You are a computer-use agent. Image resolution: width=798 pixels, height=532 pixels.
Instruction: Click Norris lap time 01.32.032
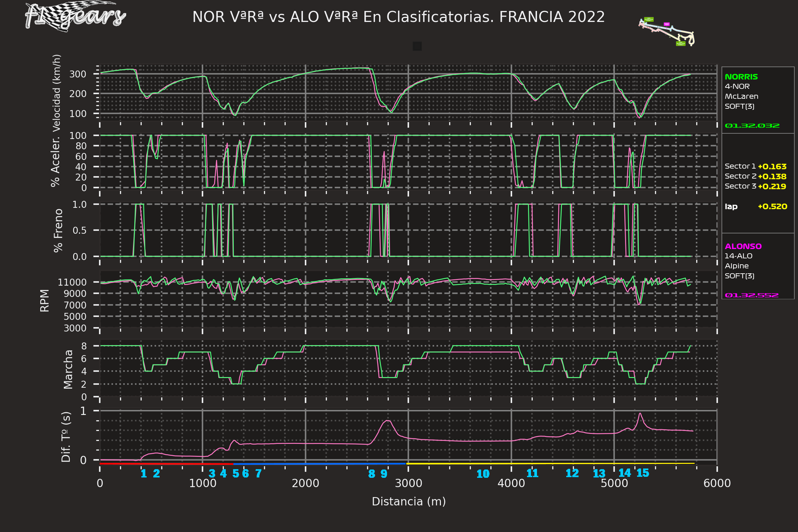click(x=752, y=126)
